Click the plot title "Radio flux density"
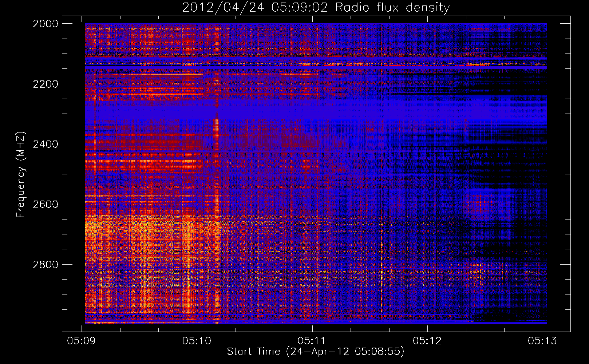Image resolution: width=589 pixels, height=364 pixels. pyautogui.click(x=392, y=8)
